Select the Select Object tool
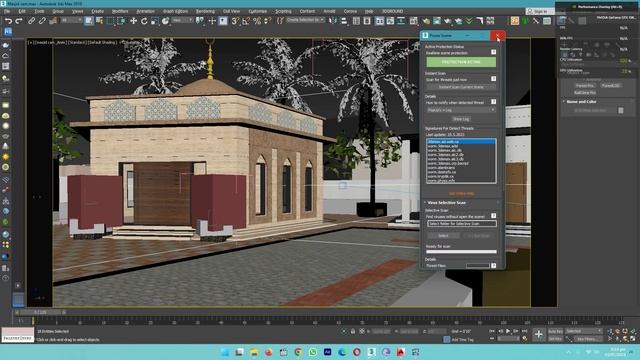Viewport: 640px width, 360px height. click(x=89, y=21)
